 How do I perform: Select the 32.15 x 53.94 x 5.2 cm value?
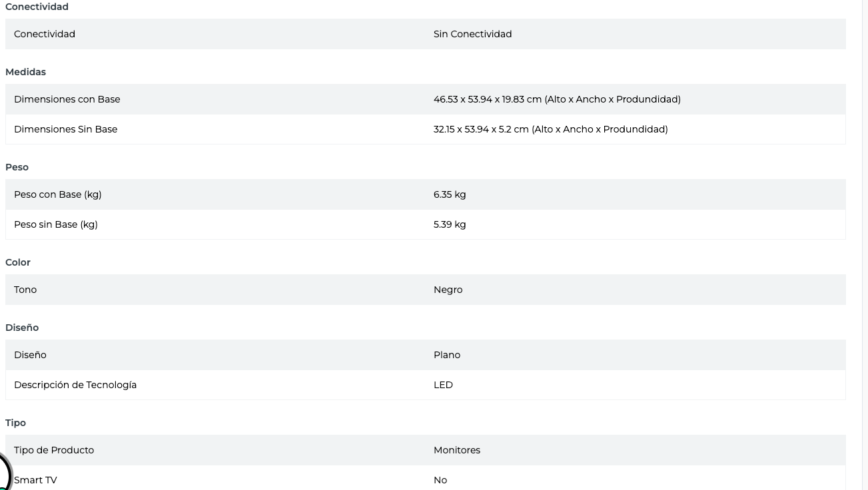pyautogui.click(x=550, y=129)
